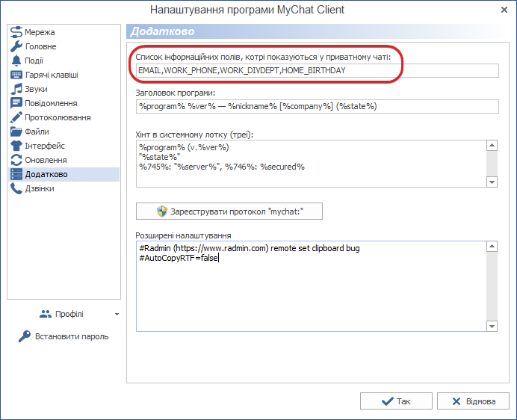This screenshot has height=420, width=517.
Task: Click the Протоколювання pencil icon
Action: pyautogui.click(x=16, y=117)
